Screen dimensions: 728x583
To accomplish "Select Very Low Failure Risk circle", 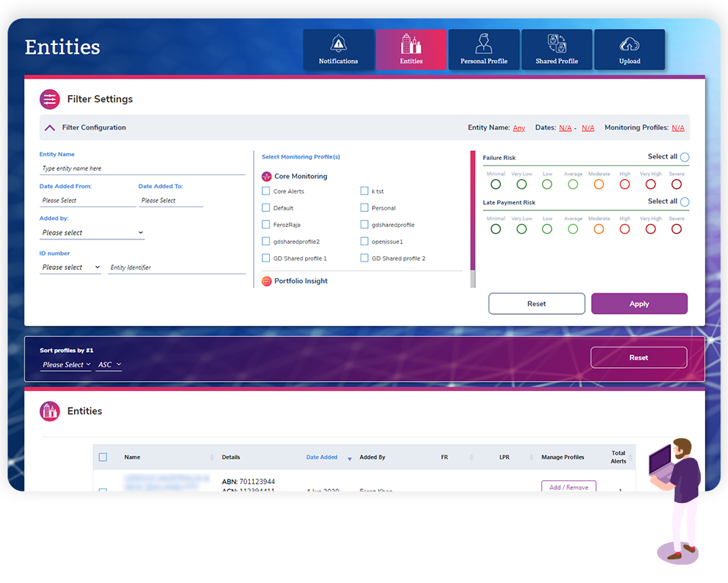I will pyautogui.click(x=522, y=184).
